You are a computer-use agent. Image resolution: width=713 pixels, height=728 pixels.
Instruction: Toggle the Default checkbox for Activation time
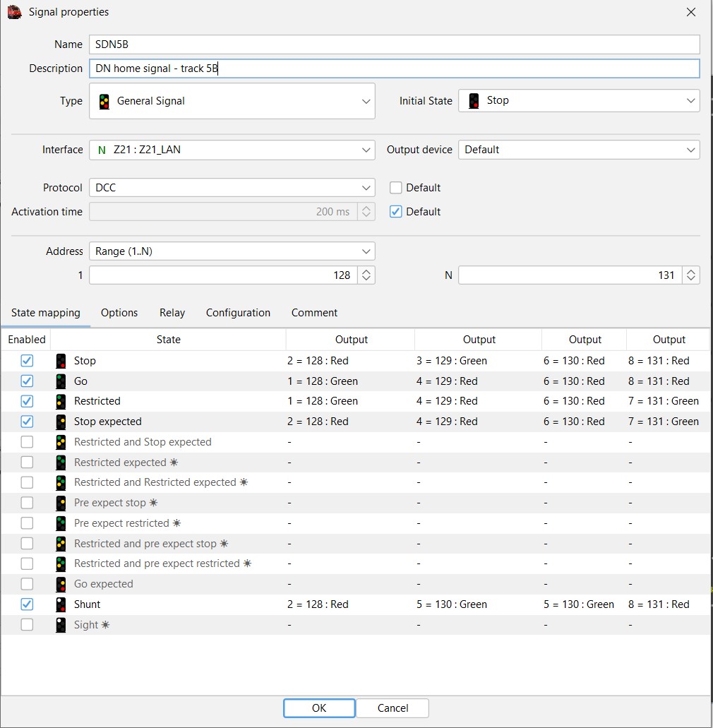click(396, 212)
